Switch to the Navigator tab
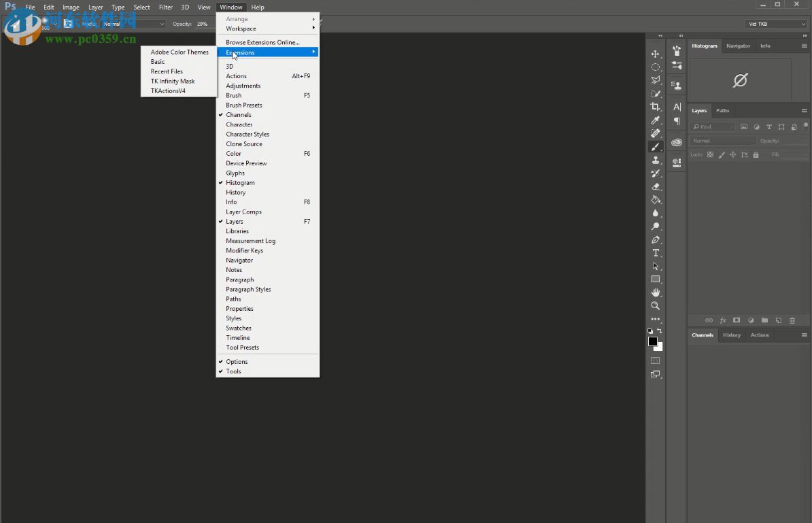The height and width of the screenshot is (523, 812). point(738,46)
